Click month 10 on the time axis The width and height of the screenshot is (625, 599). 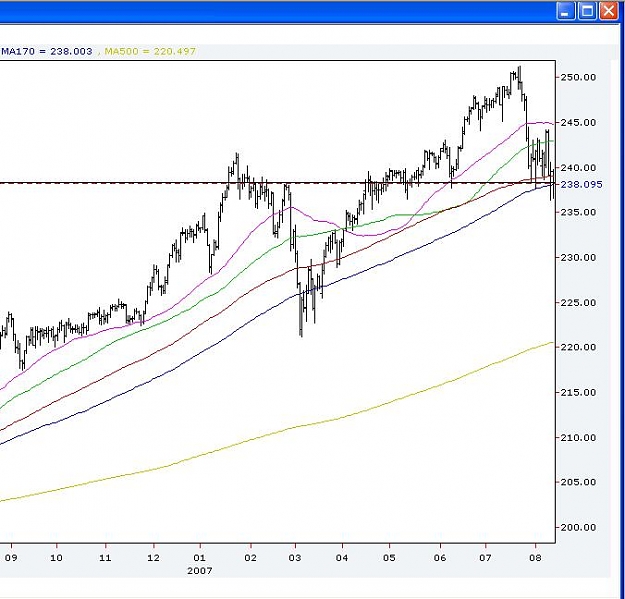[56, 558]
